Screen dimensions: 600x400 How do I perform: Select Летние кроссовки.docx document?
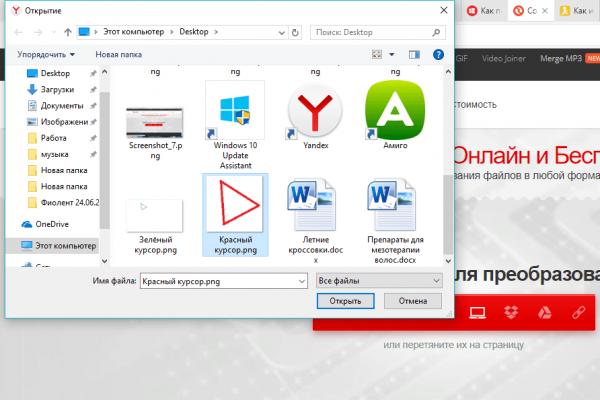click(x=315, y=221)
